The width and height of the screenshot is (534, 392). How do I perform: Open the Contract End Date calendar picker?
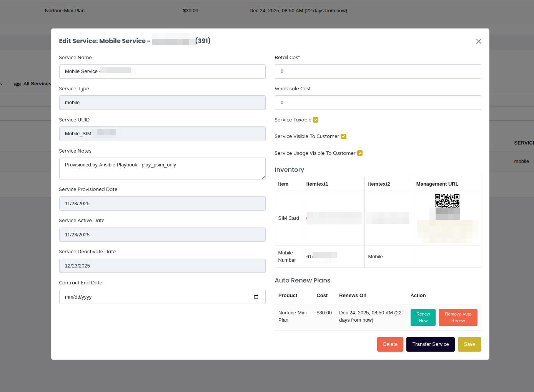pos(256,297)
